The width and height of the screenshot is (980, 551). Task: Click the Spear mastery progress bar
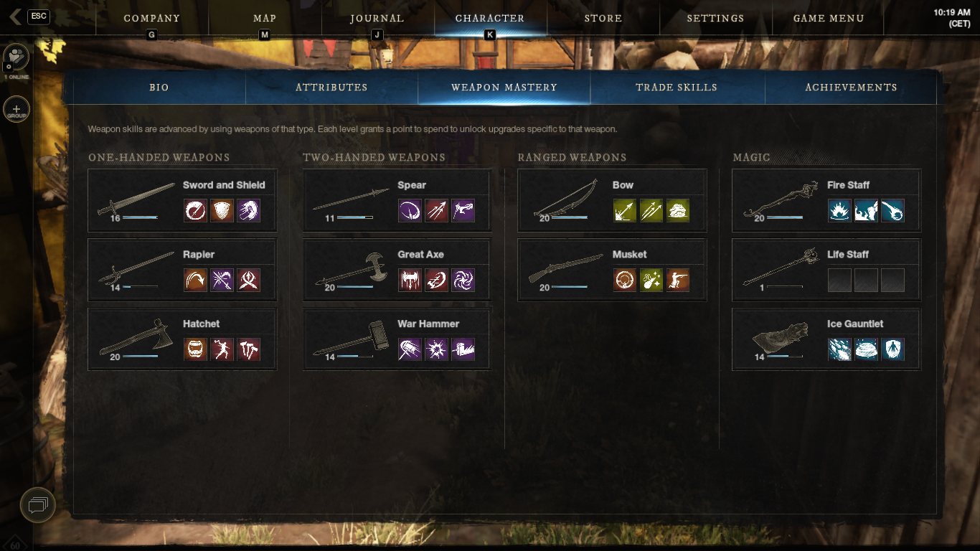click(355, 217)
